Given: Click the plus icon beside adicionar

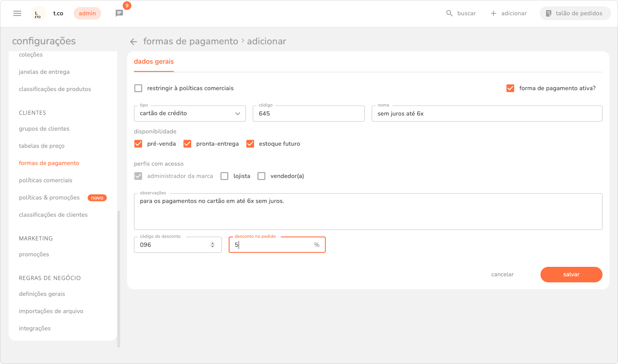Looking at the screenshot, I should coord(493,13).
